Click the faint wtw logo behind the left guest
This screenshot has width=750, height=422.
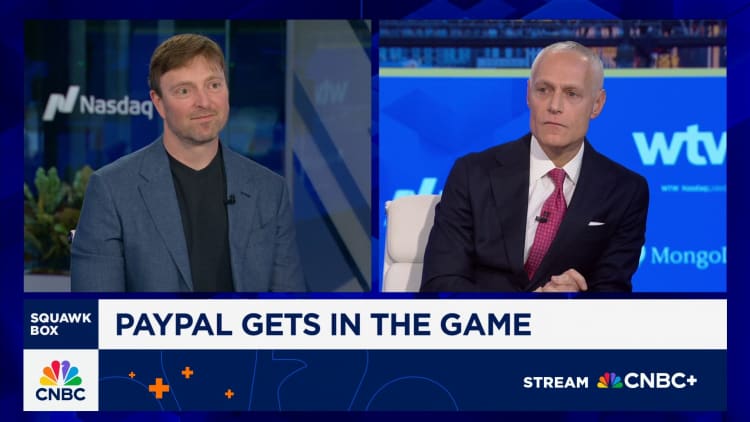click(x=331, y=93)
